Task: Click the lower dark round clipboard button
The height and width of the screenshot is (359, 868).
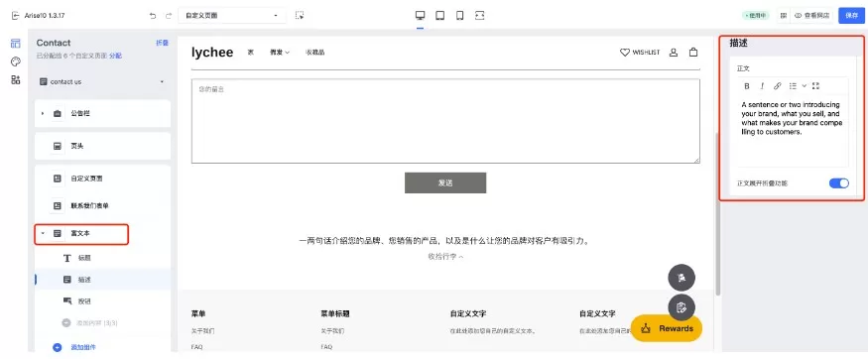Action: coord(682,308)
